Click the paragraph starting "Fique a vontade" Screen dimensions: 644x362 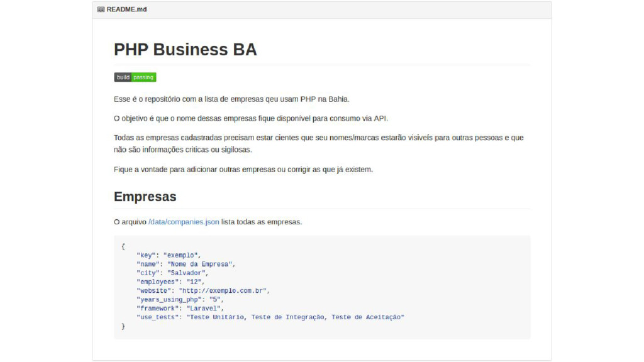point(243,170)
